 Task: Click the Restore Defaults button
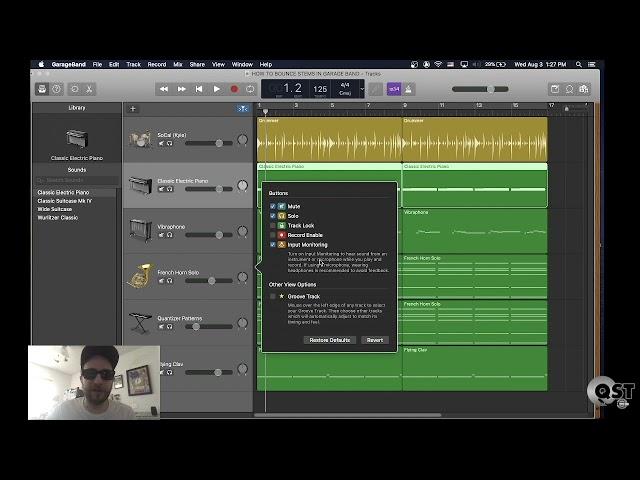[x=330, y=340]
